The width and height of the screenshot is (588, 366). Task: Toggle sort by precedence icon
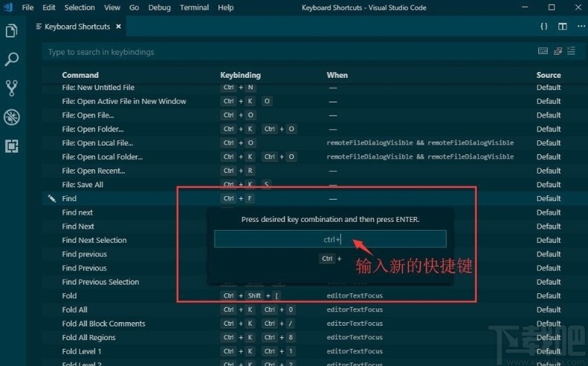tap(558, 51)
